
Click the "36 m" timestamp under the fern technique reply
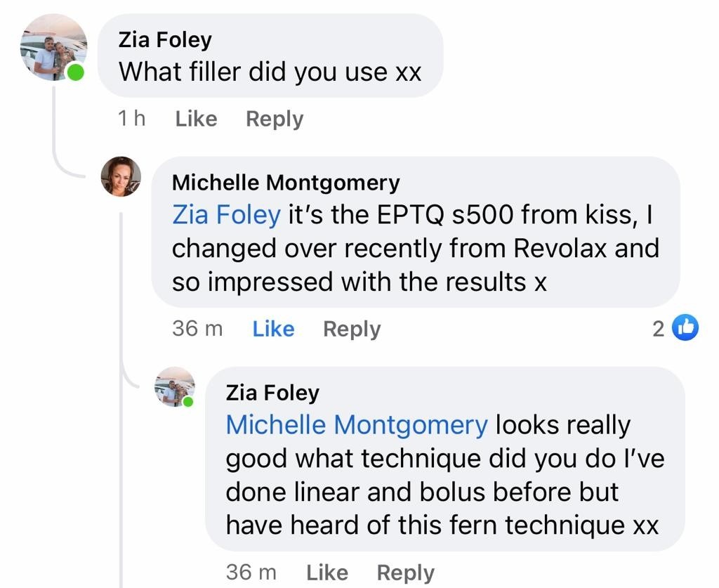coord(251,573)
